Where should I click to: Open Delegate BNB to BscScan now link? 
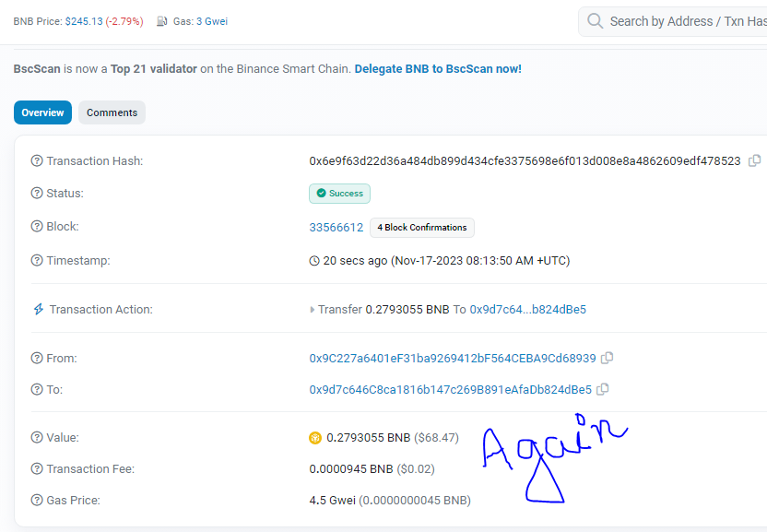[438, 69]
